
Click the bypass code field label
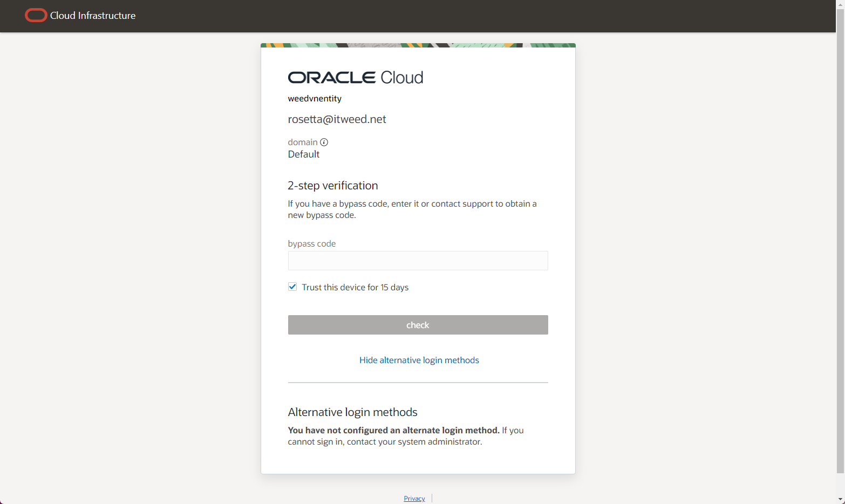pos(312,243)
